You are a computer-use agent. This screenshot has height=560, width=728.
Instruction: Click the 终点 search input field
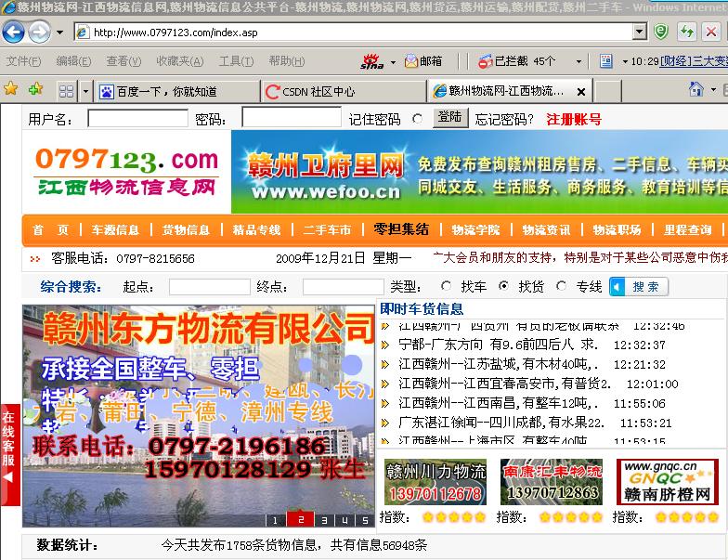click(344, 287)
